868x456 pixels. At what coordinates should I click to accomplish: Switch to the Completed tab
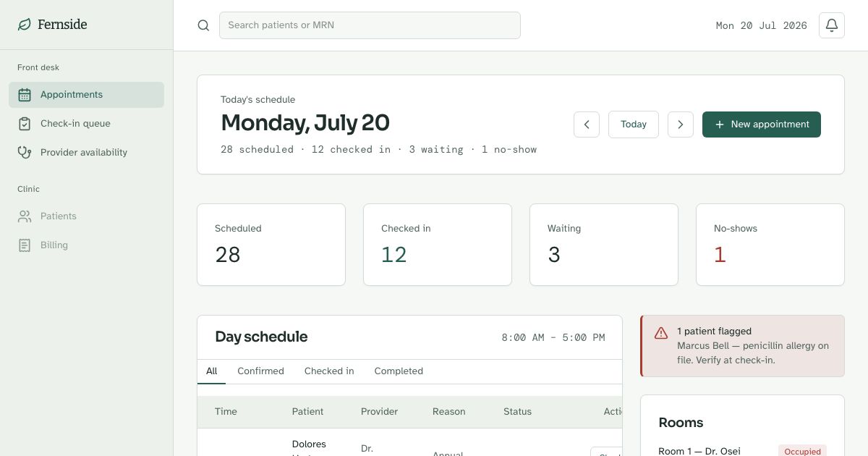point(399,371)
